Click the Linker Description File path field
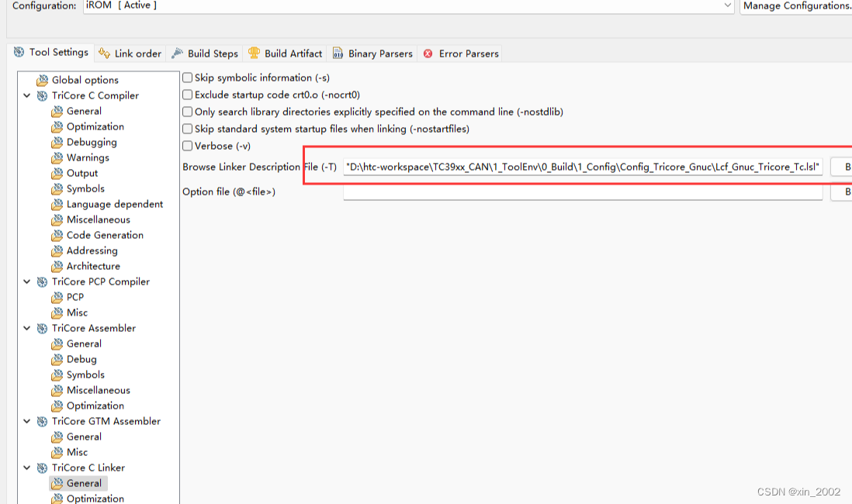852x504 pixels. pos(583,167)
